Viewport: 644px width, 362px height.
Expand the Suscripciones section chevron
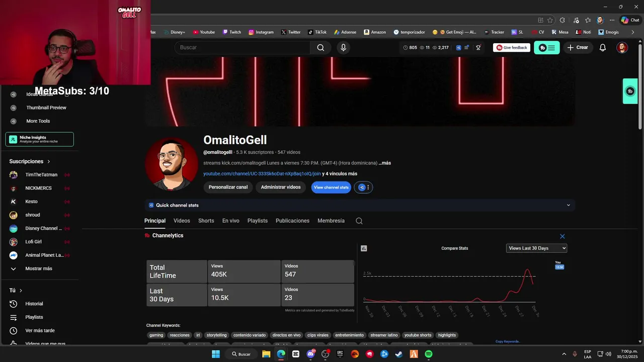point(49,161)
